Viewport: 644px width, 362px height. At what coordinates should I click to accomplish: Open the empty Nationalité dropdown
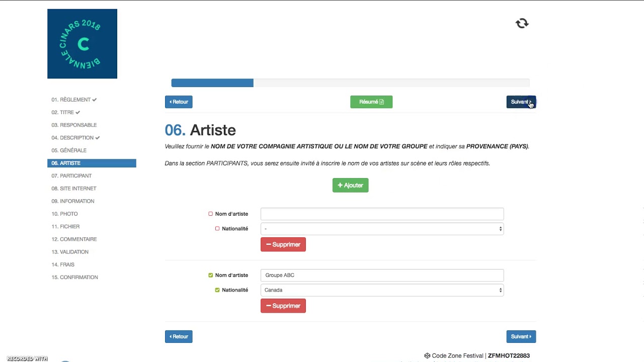(382, 229)
